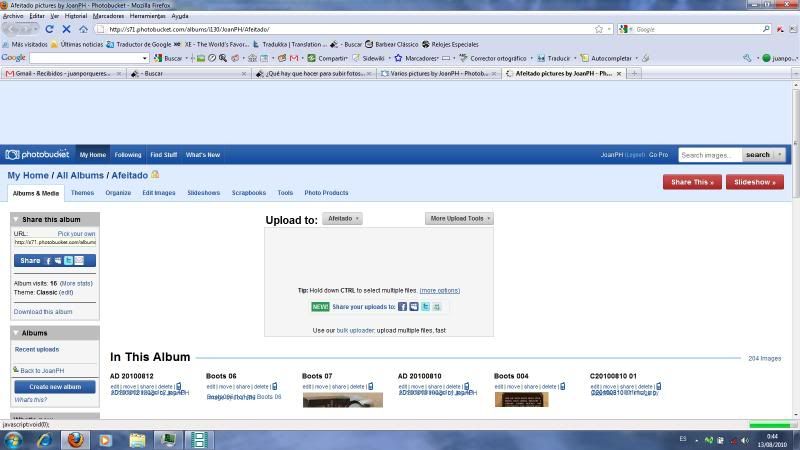
Task: Click the album URL text field
Action: pos(55,242)
